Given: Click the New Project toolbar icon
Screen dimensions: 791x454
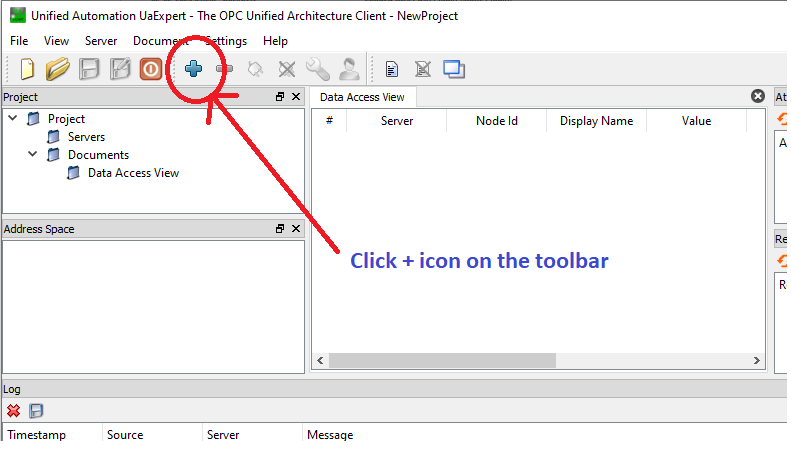Looking at the screenshot, I should tap(27, 69).
